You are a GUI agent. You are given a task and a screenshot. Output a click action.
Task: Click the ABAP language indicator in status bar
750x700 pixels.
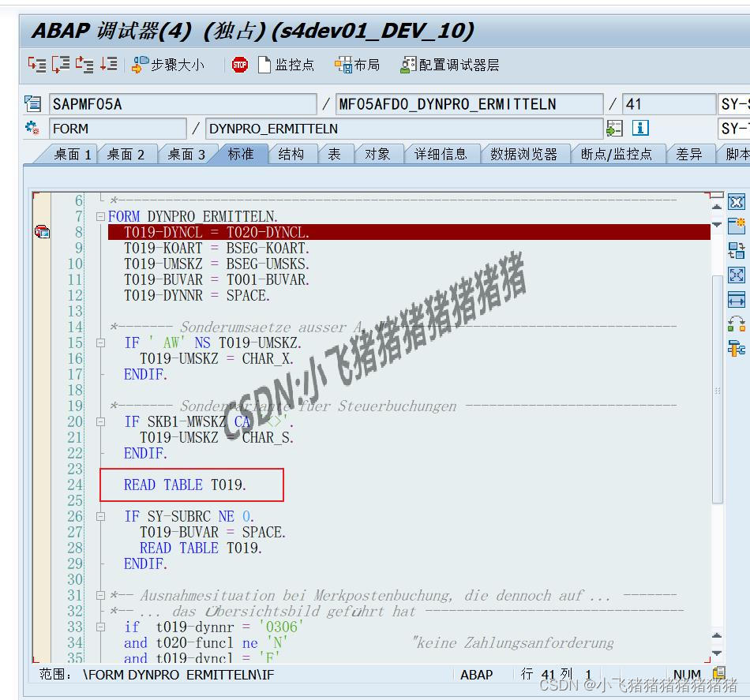click(x=476, y=675)
